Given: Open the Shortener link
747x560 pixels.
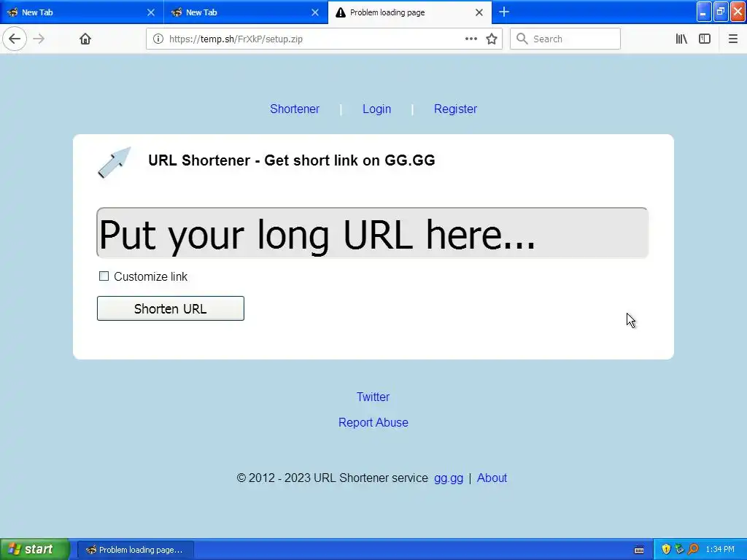Looking at the screenshot, I should [x=295, y=109].
